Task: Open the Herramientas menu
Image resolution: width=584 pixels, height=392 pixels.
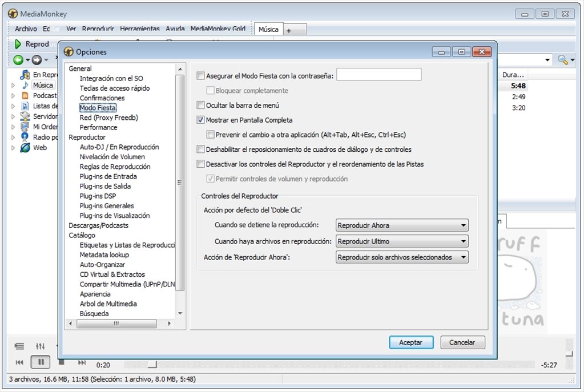Action: tap(140, 29)
